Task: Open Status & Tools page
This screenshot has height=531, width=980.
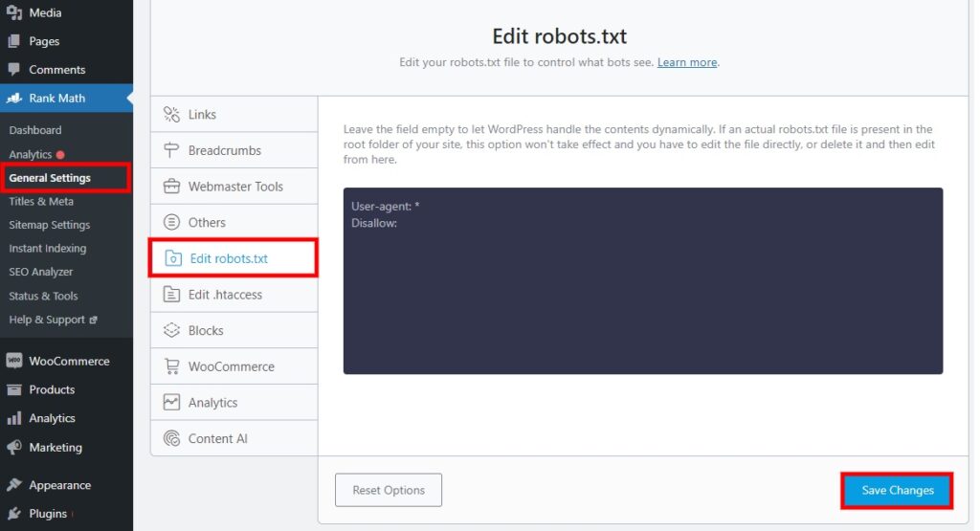Action: click(43, 296)
